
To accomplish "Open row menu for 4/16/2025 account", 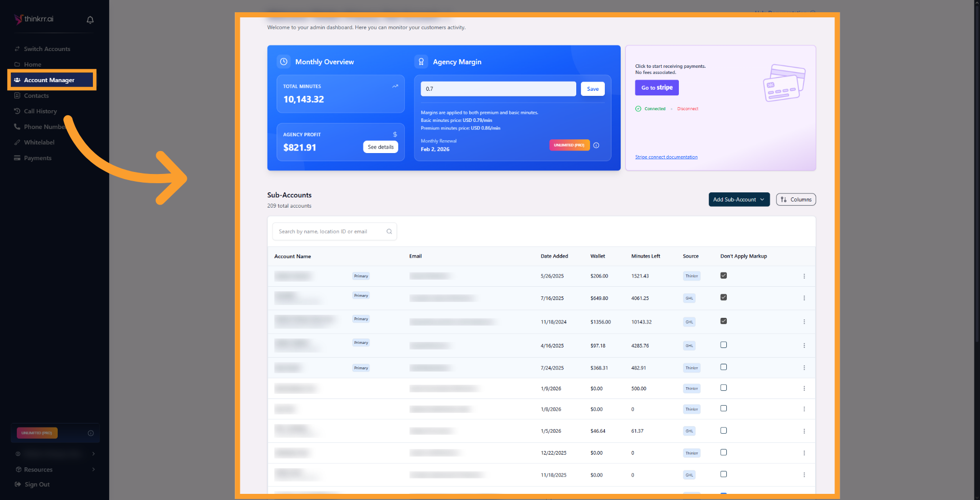I will 804,345.
